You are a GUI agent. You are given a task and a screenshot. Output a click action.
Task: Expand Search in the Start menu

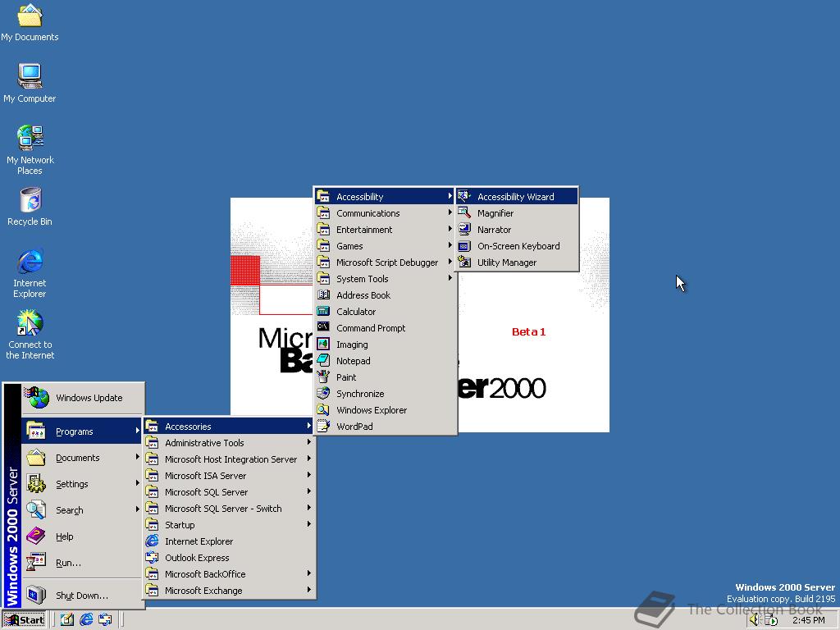(x=83, y=510)
